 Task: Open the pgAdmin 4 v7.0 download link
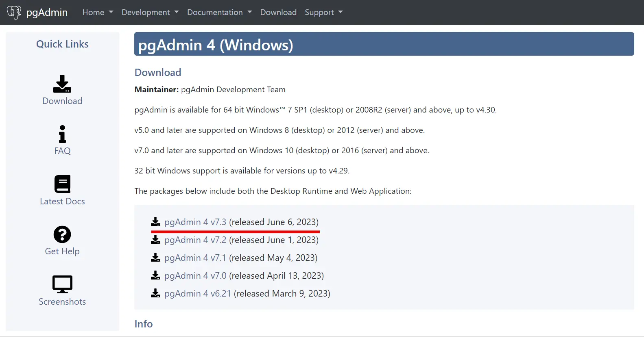pyautogui.click(x=195, y=275)
